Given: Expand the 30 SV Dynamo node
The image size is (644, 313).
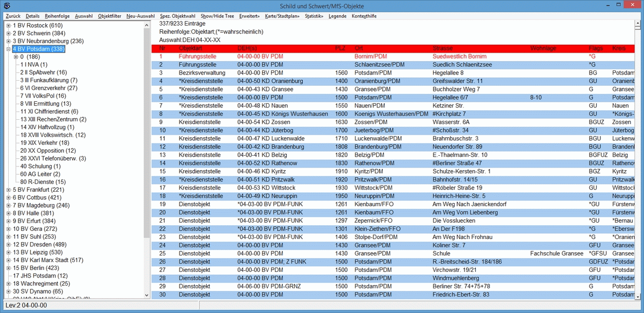Looking at the screenshot, I should (8, 292).
